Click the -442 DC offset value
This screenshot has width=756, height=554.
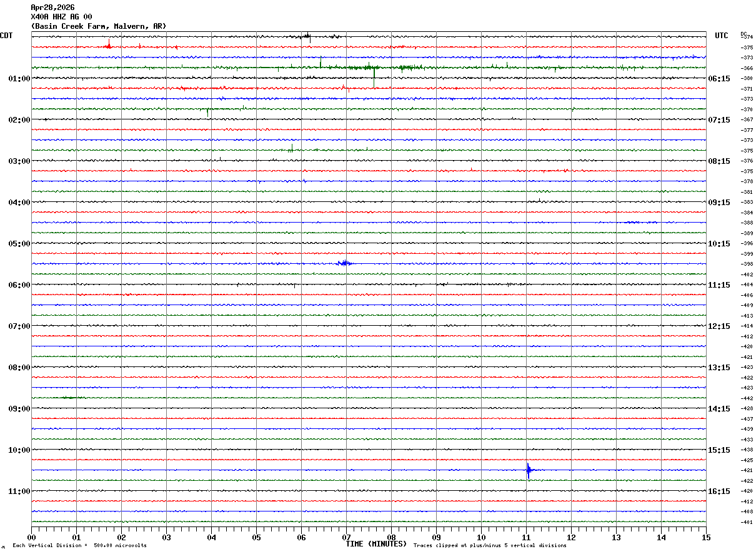(747, 398)
